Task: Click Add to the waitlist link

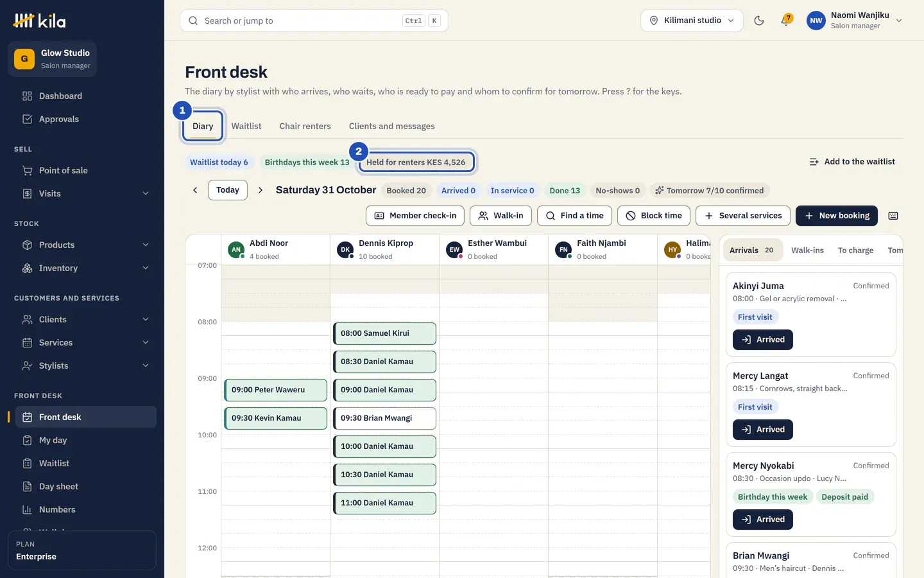Action: point(852,162)
